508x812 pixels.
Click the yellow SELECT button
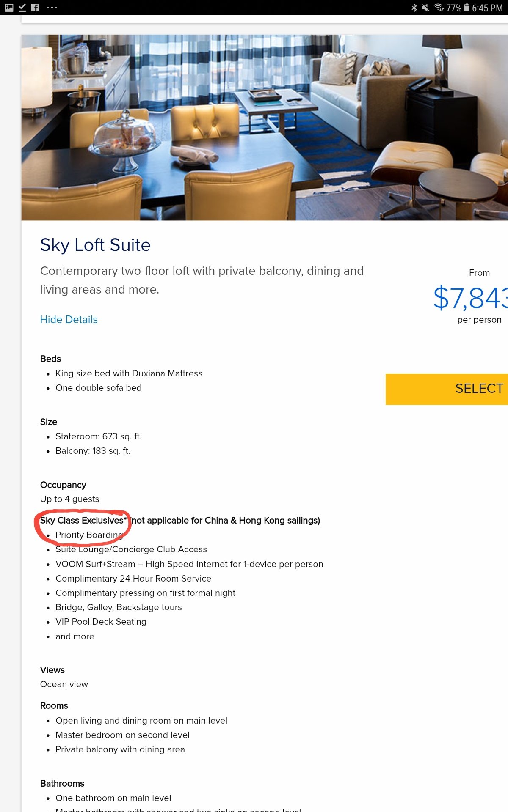(x=447, y=389)
